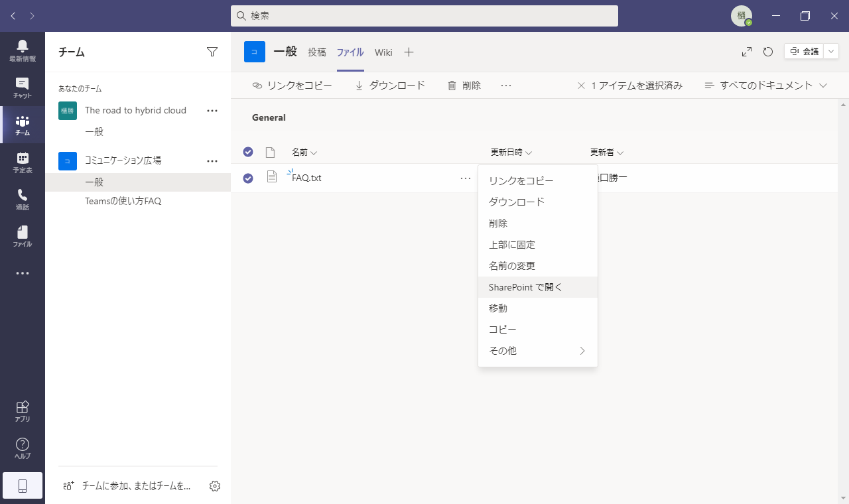Screen dimensions: 849x504
Task: Click the General folder breadcrumb
Action: click(x=269, y=117)
